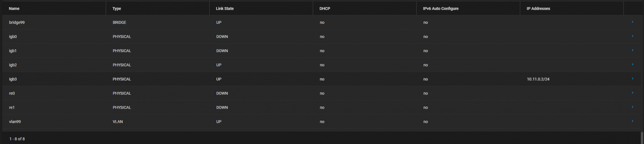This screenshot has height=144, width=644.
Task: Click the re0 interface name
Action: 12,93
